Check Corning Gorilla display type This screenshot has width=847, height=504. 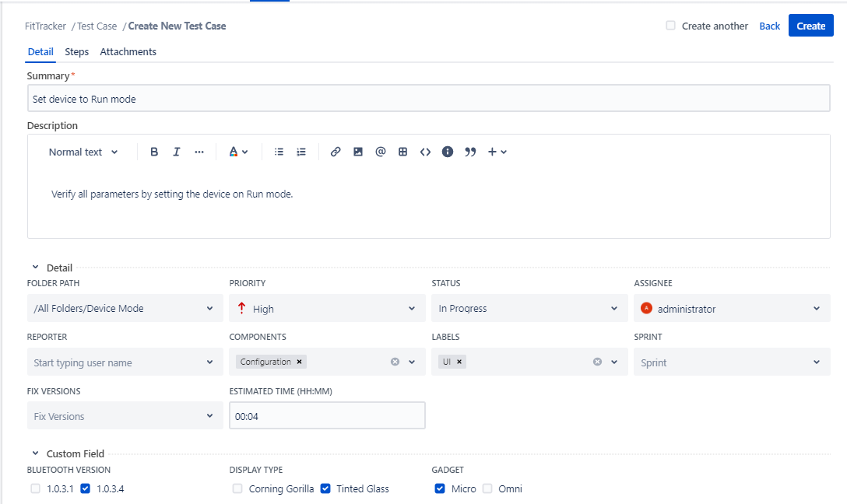pyautogui.click(x=237, y=489)
